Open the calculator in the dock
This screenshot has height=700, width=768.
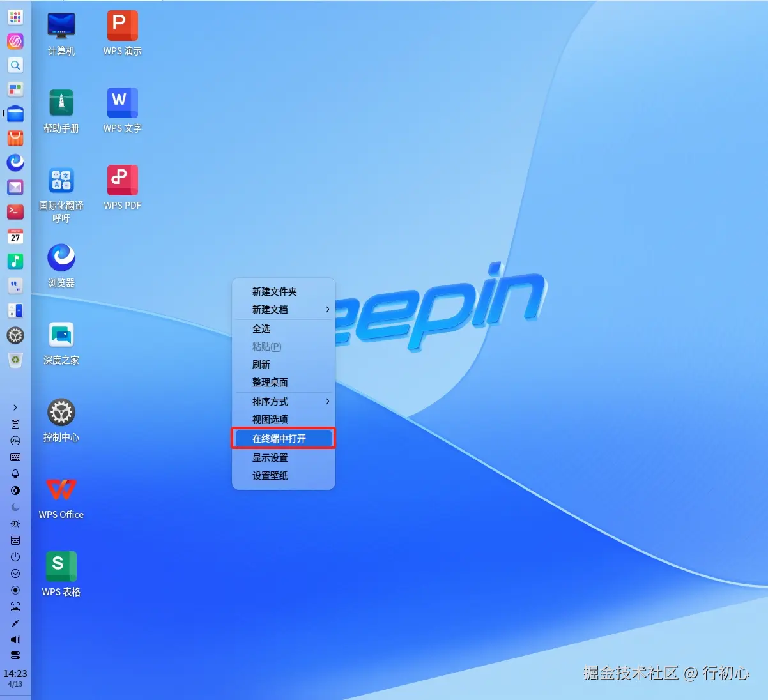tap(15, 310)
